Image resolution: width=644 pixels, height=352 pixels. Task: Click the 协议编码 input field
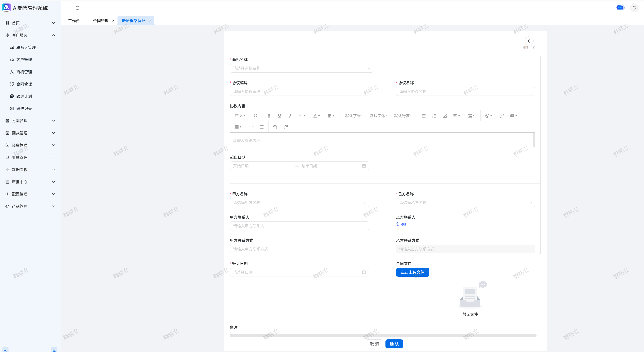299,91
